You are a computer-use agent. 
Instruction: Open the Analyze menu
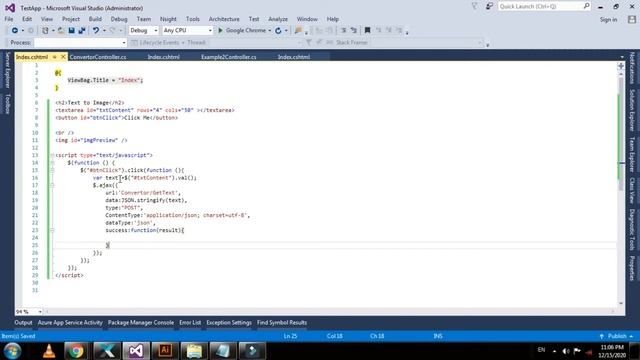coord(278,19)
